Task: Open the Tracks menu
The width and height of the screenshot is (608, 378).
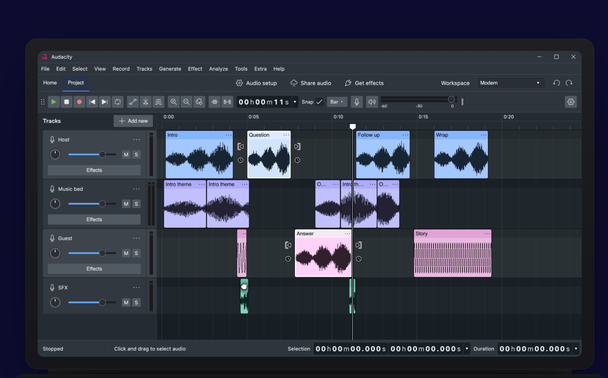Action: 144,69
